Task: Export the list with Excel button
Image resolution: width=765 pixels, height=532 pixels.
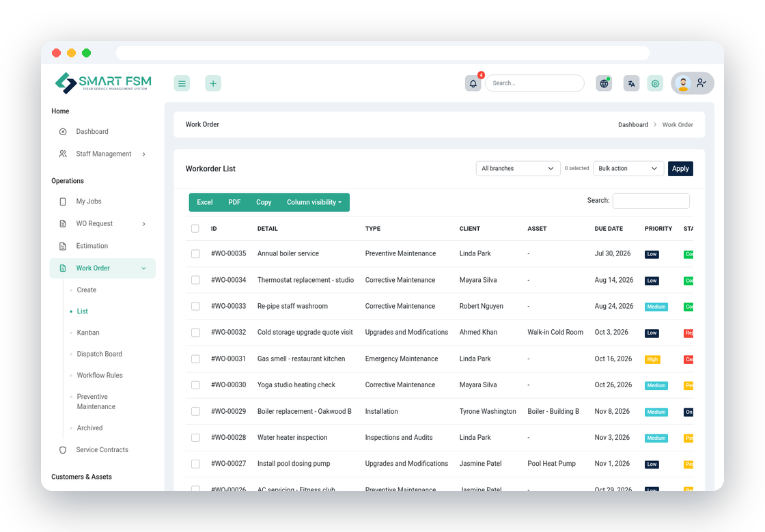Action: 205,202
